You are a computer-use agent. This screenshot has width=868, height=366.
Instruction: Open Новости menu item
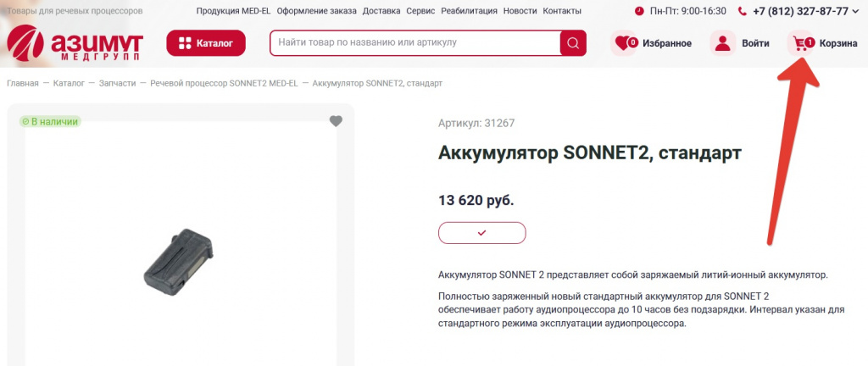tap(520, 11)
